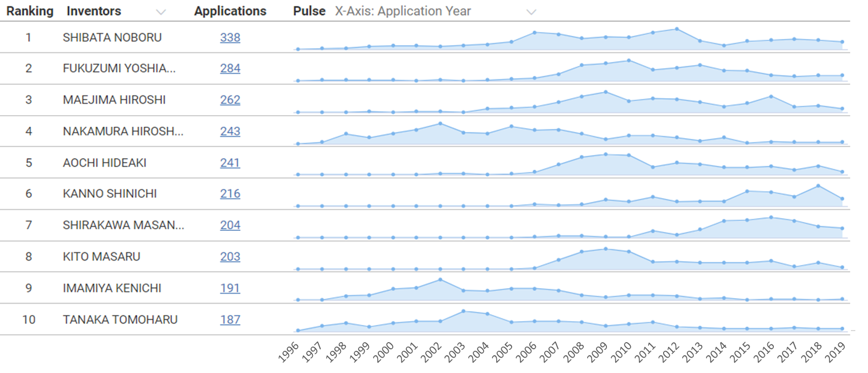868x373 pixels.
Task: Select inventor FUKUZUMI YOSHIA...
Action: pos(119,68)
